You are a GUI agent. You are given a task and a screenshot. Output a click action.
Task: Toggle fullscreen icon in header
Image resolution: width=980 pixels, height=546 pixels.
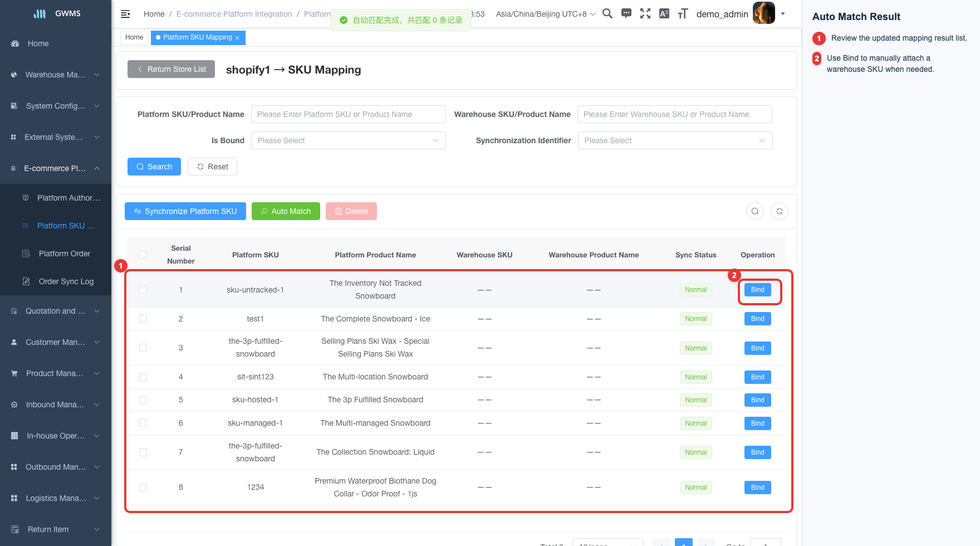click(645, 13)
